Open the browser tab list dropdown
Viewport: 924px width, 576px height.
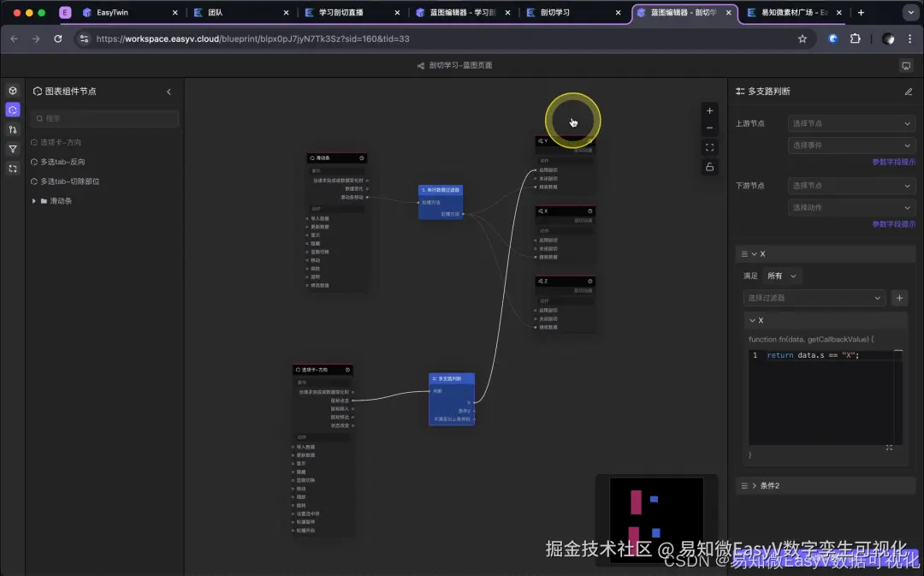point(910,12)
